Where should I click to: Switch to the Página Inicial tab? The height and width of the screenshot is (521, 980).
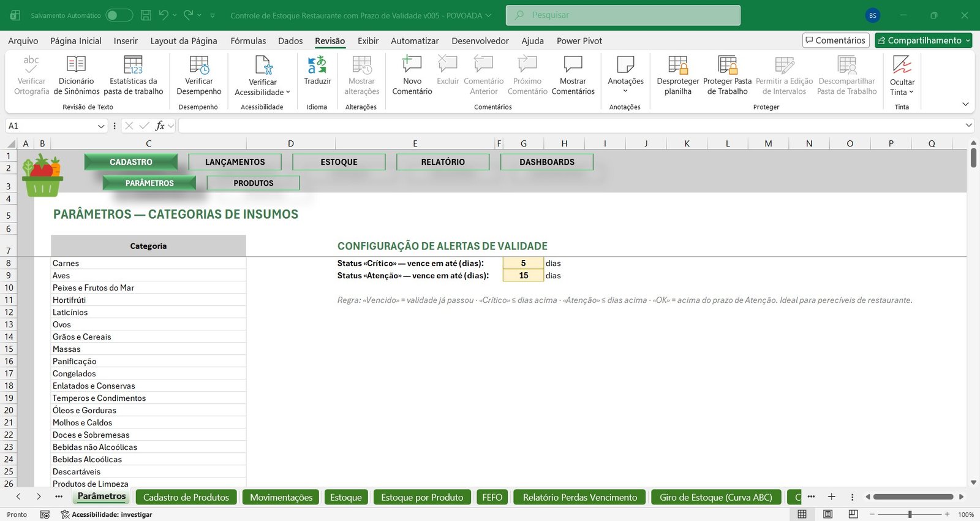76,41
